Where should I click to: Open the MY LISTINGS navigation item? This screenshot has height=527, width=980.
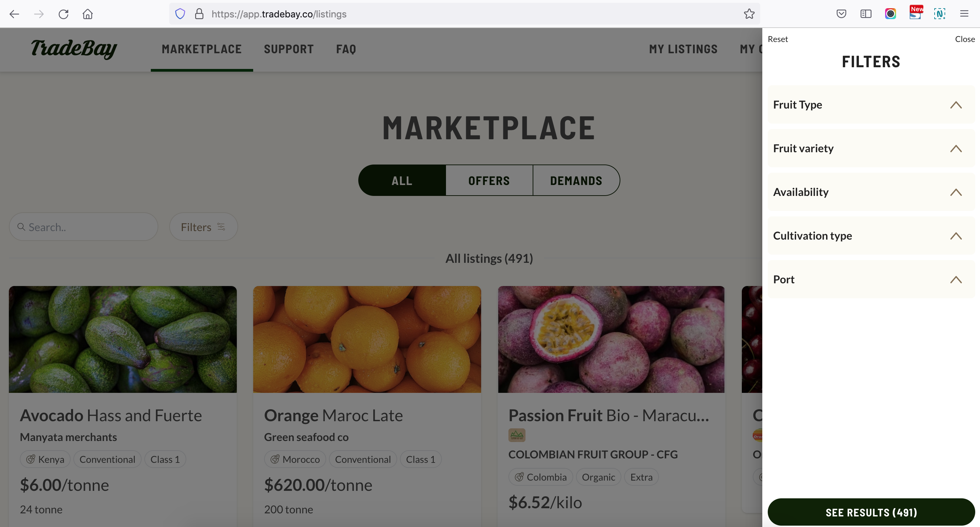pyautogui.click(x=683, y=49)
